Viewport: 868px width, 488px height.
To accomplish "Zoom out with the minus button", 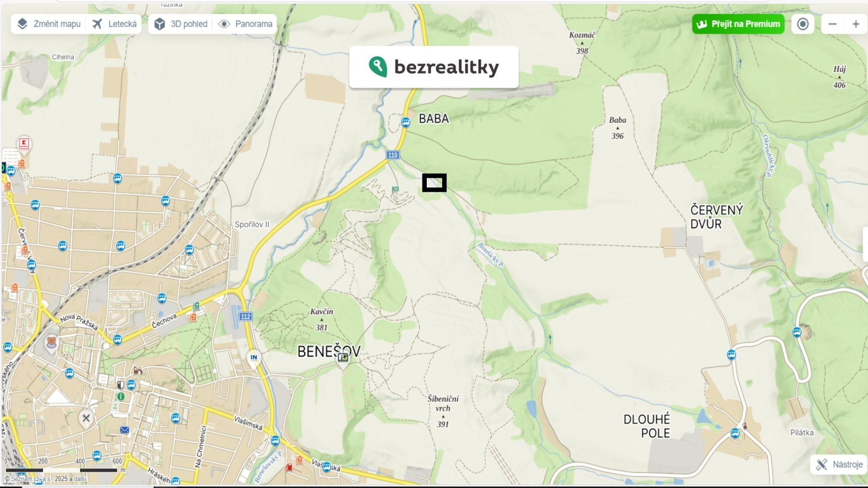I will 833,24.
